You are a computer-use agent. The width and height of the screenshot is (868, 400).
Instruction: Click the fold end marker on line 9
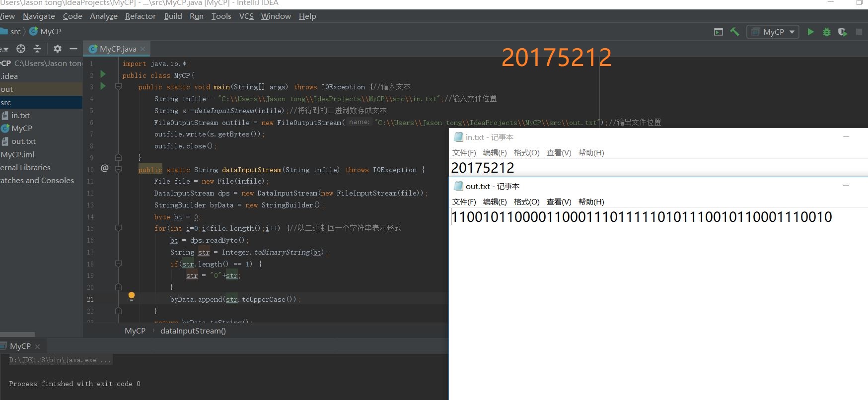[118, 157]
